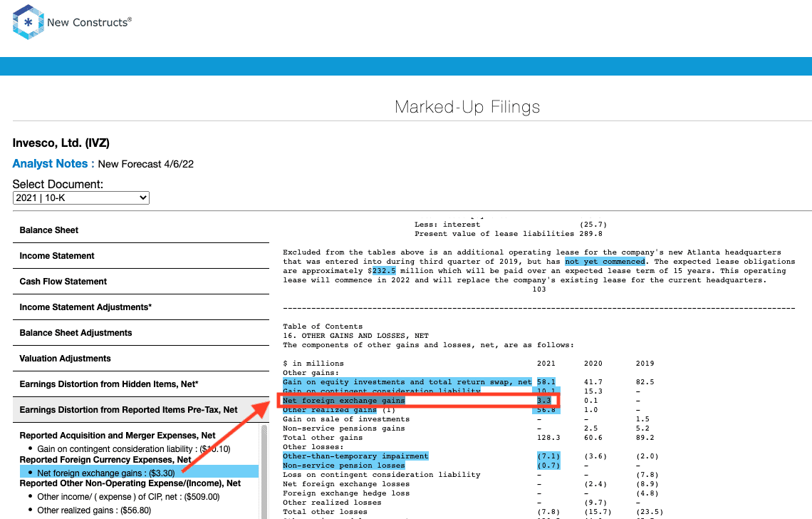The height and width of the screenshot is (519, 812).
Task: Click highlighted (0.7) pension losses value
Action: (548, 466)
